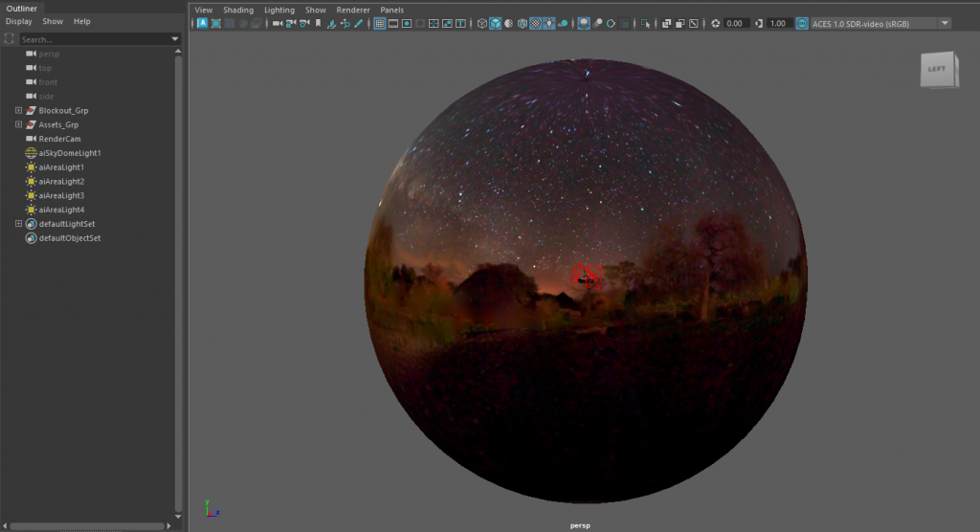Open the Renderer menu
This screenshot has height=532, width=980.
tap(353, 10)
